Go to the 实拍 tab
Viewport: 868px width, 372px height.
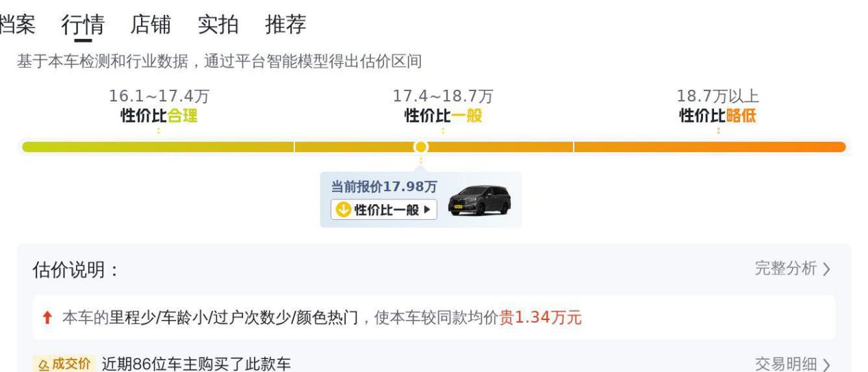point(218,25)
